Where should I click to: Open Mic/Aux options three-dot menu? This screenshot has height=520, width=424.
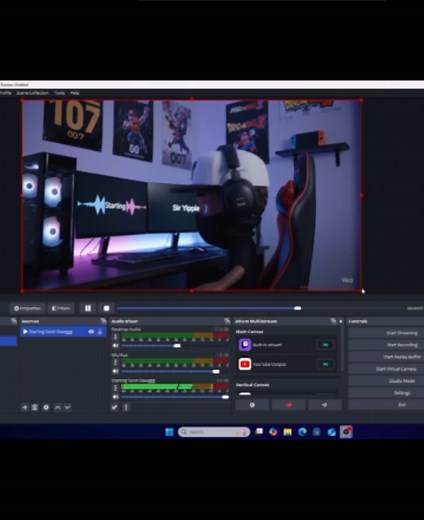[x=115, y=363]
